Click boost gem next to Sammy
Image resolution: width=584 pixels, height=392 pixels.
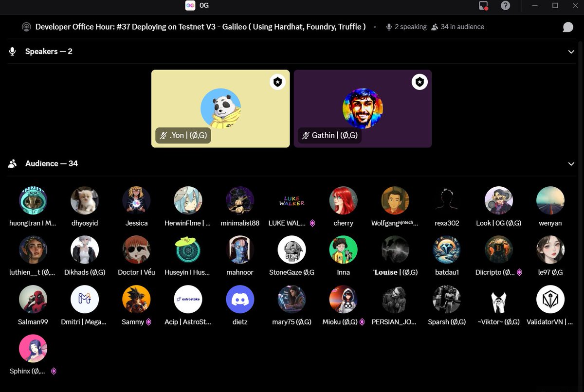[148, 322]
